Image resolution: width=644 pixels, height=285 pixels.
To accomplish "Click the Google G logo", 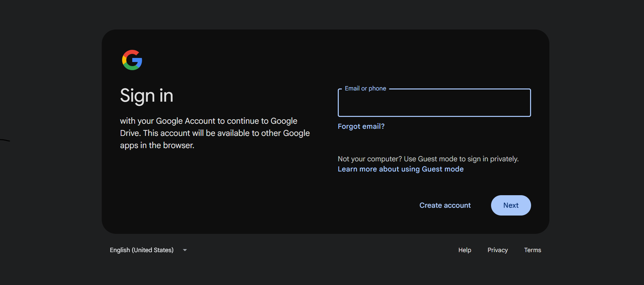I will point(132,60).
